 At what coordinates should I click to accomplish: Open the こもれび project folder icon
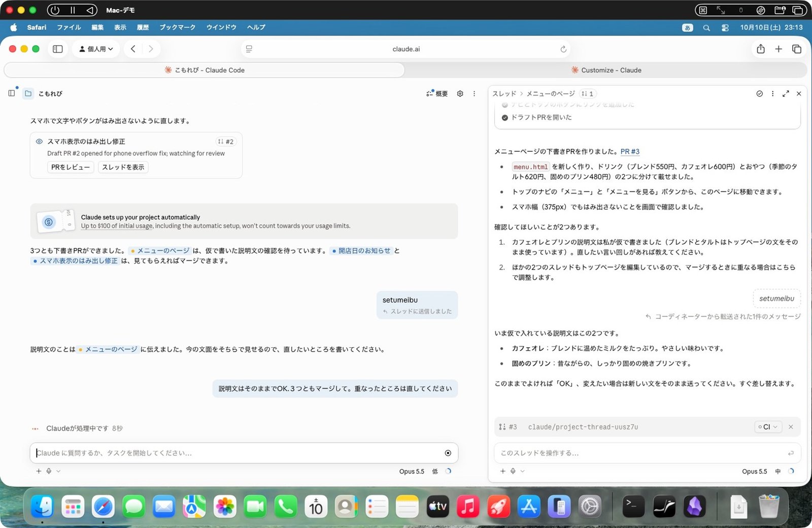click(x=28, y=93)
